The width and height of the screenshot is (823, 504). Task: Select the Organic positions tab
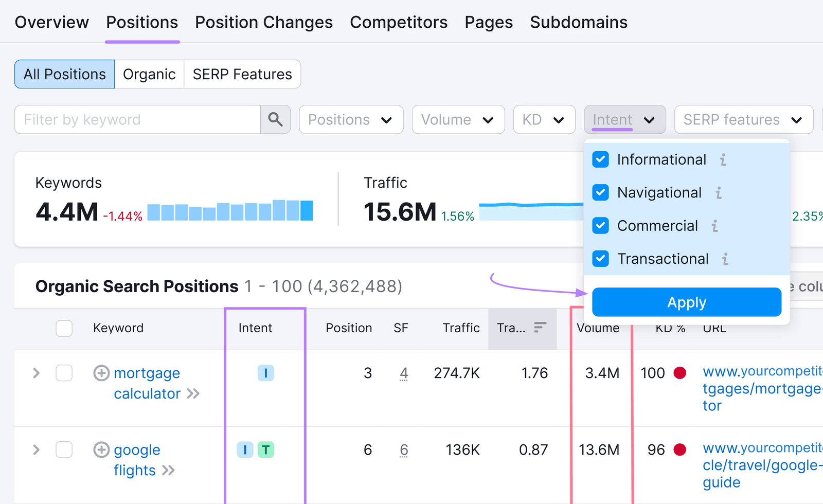click(x=149, y=74)
